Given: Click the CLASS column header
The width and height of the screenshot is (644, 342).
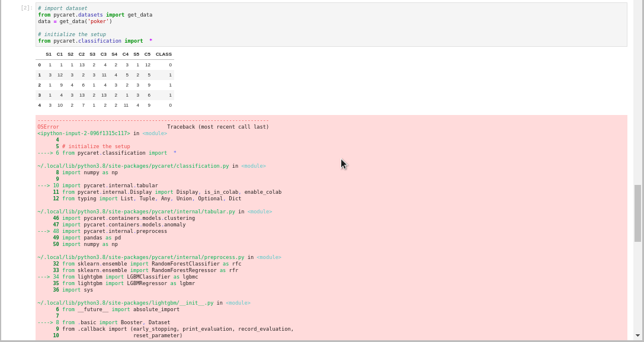Looking at the screenshot, I should coord(163,54).
